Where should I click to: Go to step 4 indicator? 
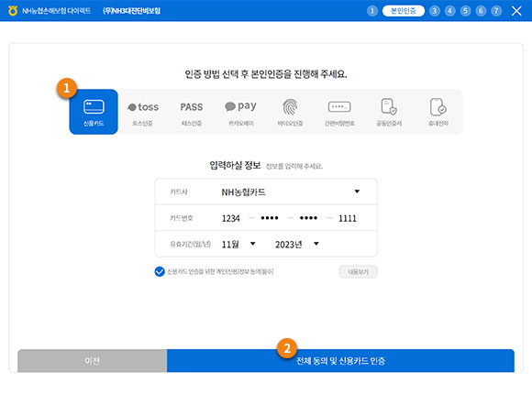[x=449, y=11]
